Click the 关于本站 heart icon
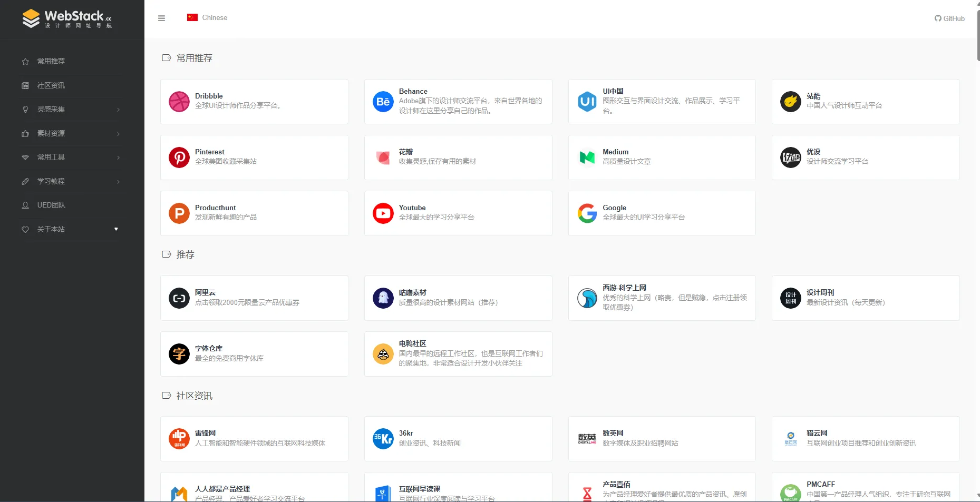980x502 pixels. [25, 229]
